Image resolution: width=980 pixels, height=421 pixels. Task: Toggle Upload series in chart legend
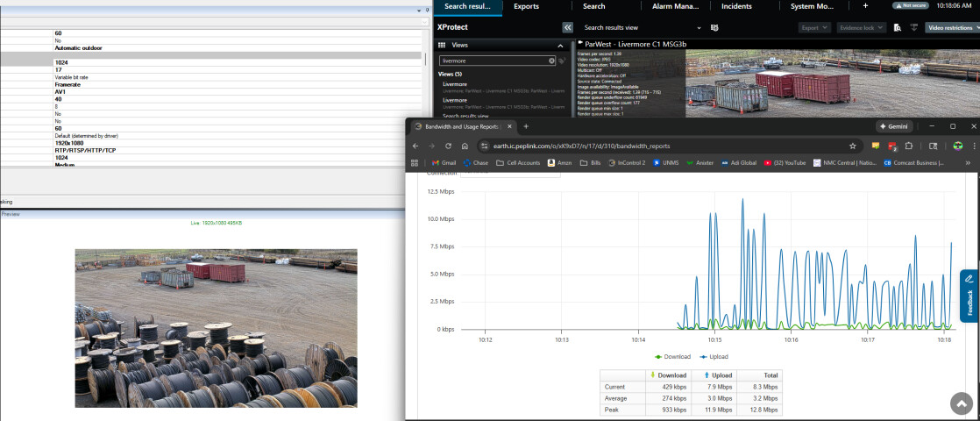tap(713, 356)
